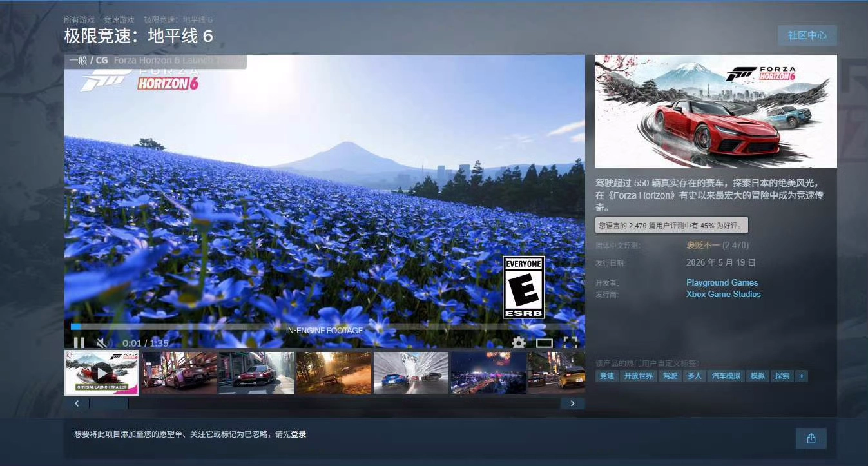The width and height of the screenshot is (868, 466).
Task: Show next media thumbnails with right arrow
Action: click(573, 403)
